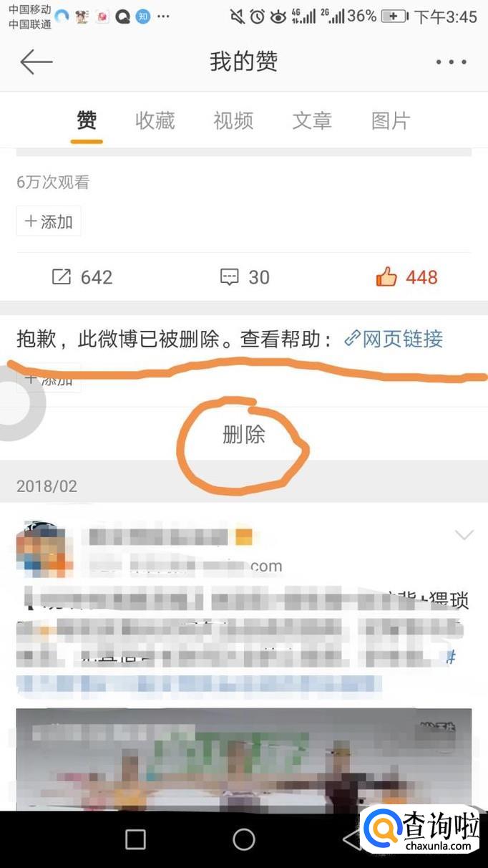Tap the Android home circle button
Screen dimensions: 488x868
click(244, 839)
